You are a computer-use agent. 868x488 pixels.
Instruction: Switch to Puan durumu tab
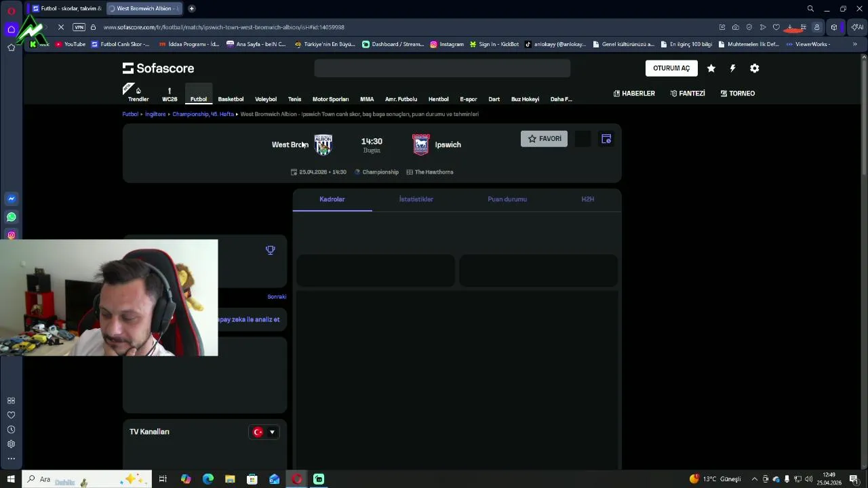click(x=507, y=199)
